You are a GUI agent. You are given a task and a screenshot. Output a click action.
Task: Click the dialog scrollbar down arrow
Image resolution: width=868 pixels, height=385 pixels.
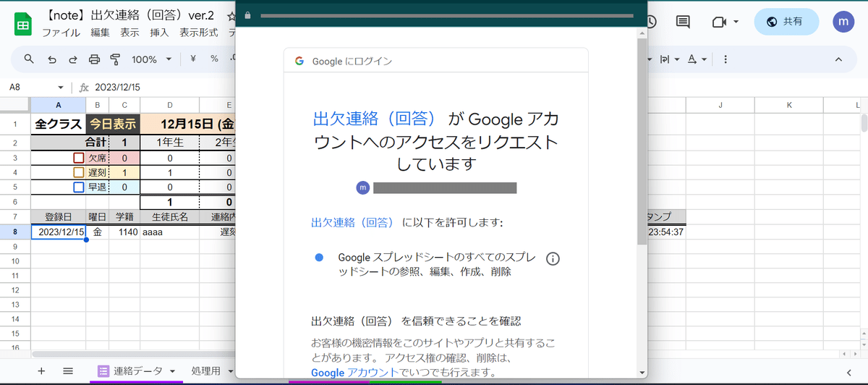click(642, 372)
